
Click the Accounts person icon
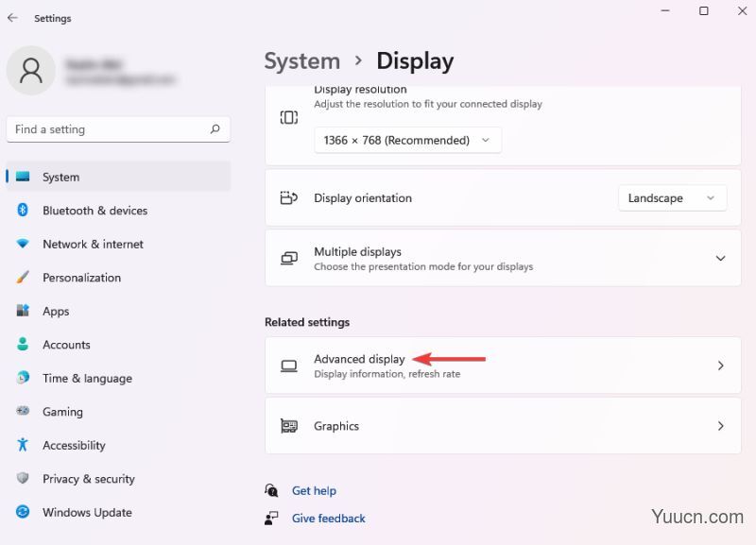23,344
